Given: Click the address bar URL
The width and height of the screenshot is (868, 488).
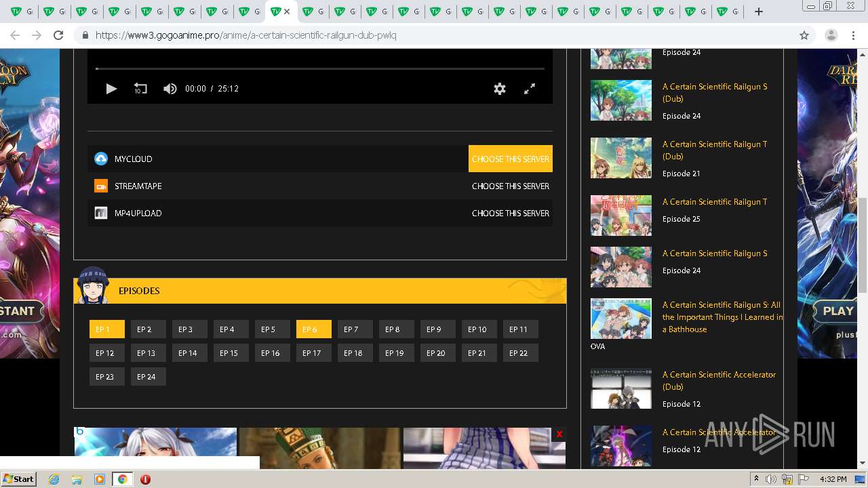Looking at the screenshot, I should [x=246, y=35].
